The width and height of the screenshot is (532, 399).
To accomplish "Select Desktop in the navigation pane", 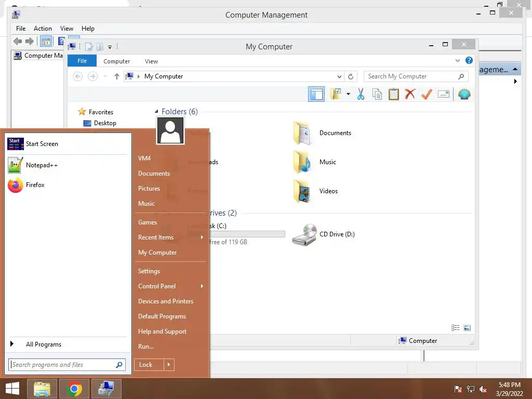I will [100, 123].
